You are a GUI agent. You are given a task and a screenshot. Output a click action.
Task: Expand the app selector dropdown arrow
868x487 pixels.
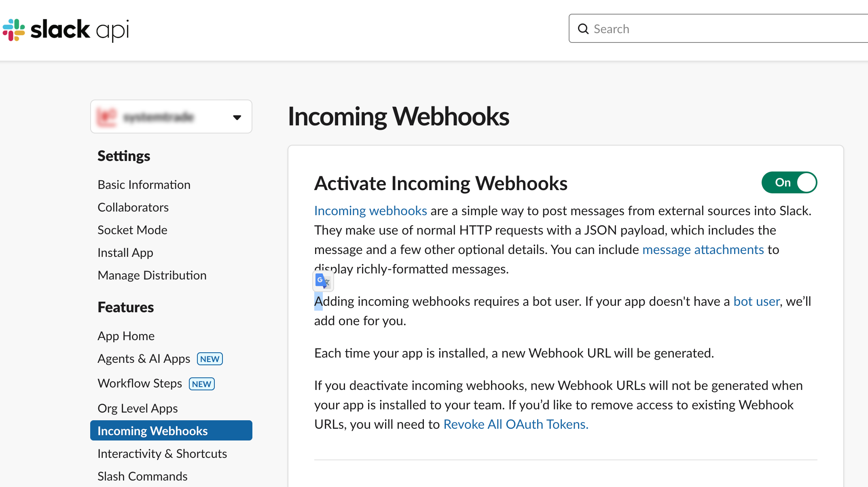point(237,117)
